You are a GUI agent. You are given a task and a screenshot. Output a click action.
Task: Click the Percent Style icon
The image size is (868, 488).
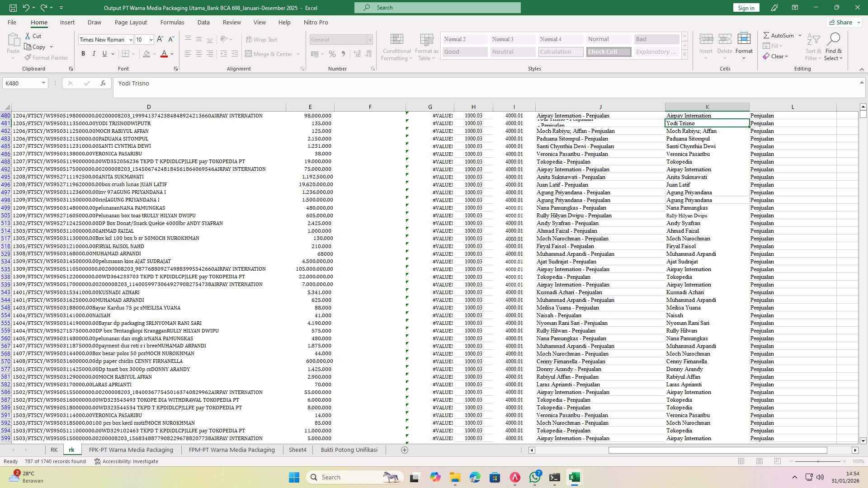tap(332, 53)
